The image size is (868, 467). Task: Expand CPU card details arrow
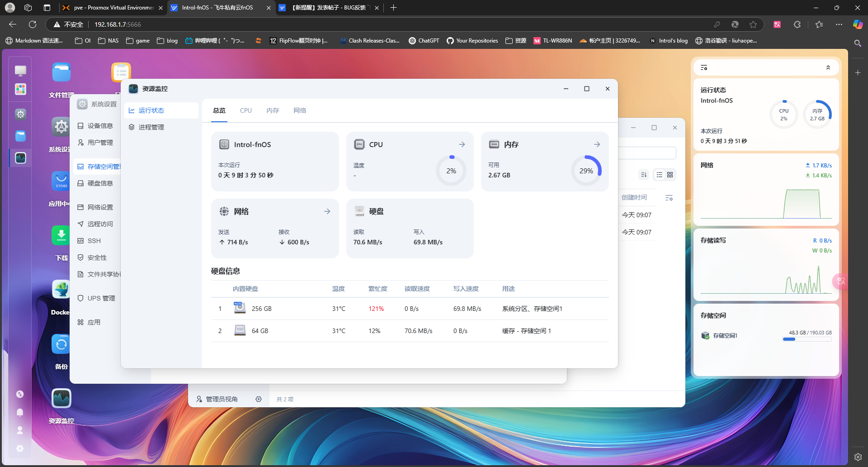coord(462,144)
